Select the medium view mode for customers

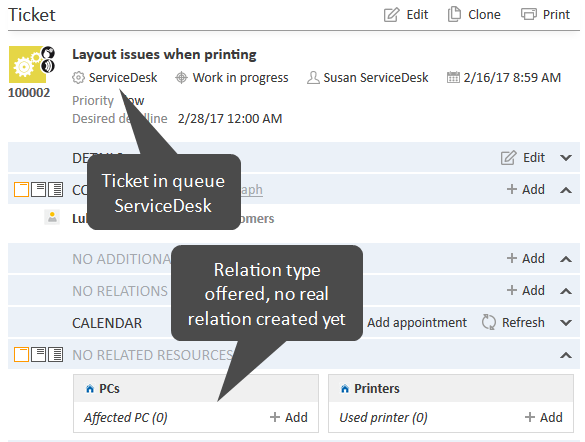[x=38, y=189]
